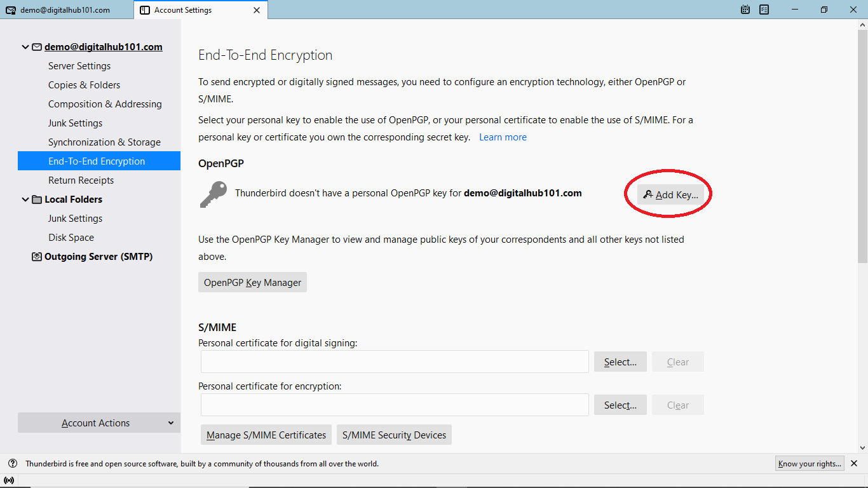This screenshot has height=488, width=868.
Task: Click the OpenPGP section heading
Action: pyautogui.click(x=221, y=163)
